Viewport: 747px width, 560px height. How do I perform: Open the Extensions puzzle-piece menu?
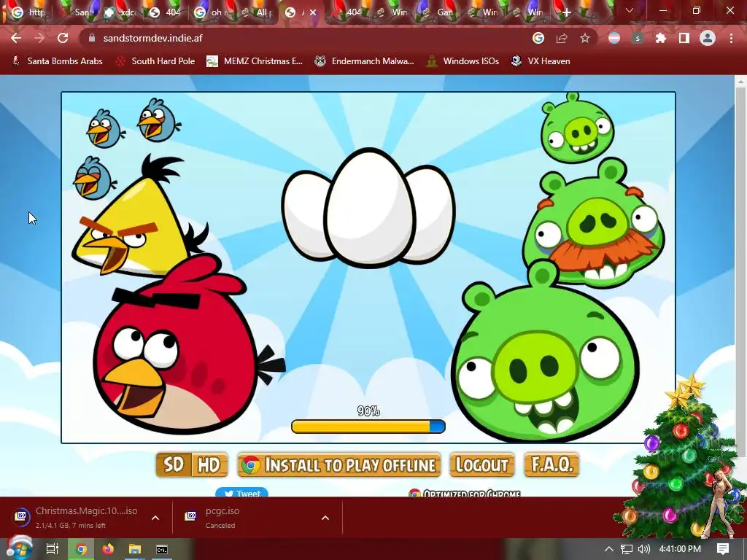(661, 38)
